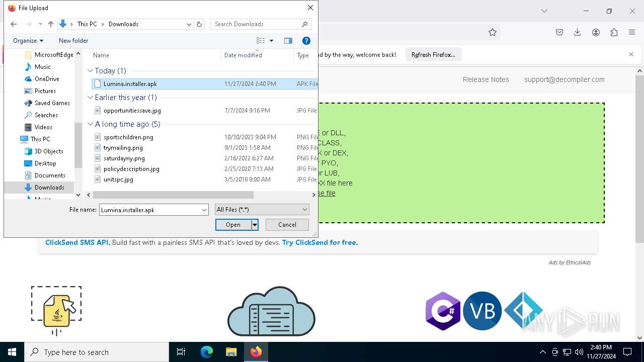Open recent locations dropdown arrow
This screenshot has height=362, width=644.
40,24
